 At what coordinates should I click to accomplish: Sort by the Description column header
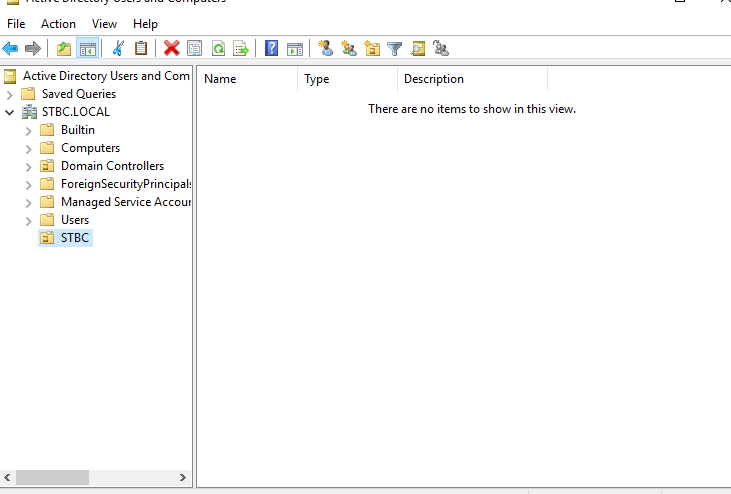click(472, 79)
